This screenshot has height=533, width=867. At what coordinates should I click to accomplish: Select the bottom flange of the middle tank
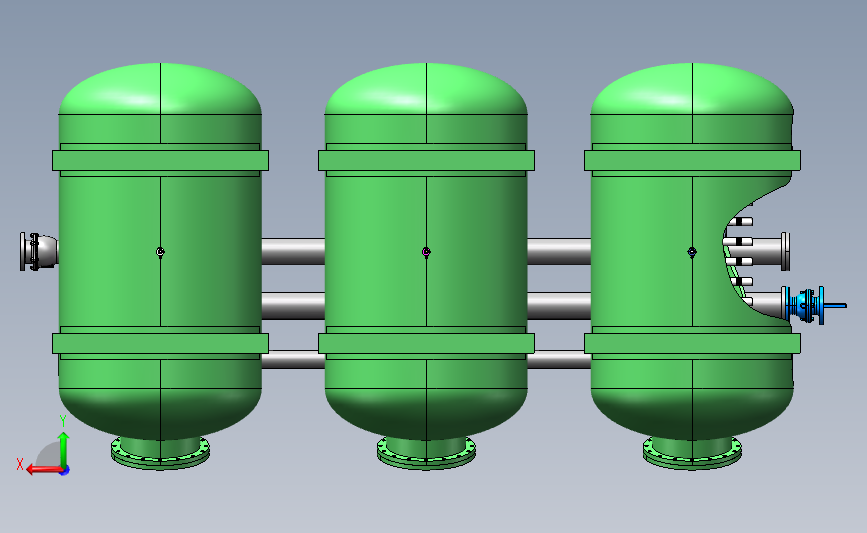426,454
